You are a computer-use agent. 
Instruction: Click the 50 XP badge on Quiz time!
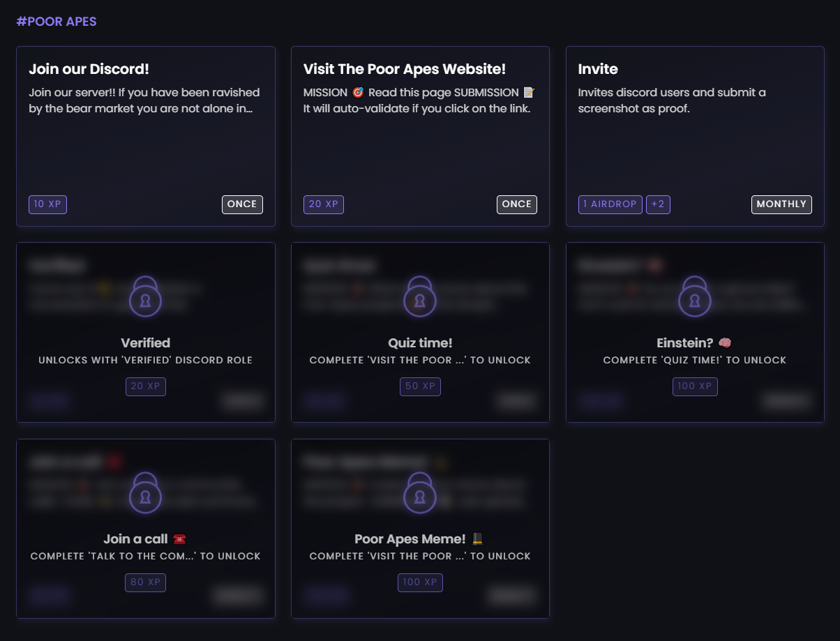(x=420, y=386)
